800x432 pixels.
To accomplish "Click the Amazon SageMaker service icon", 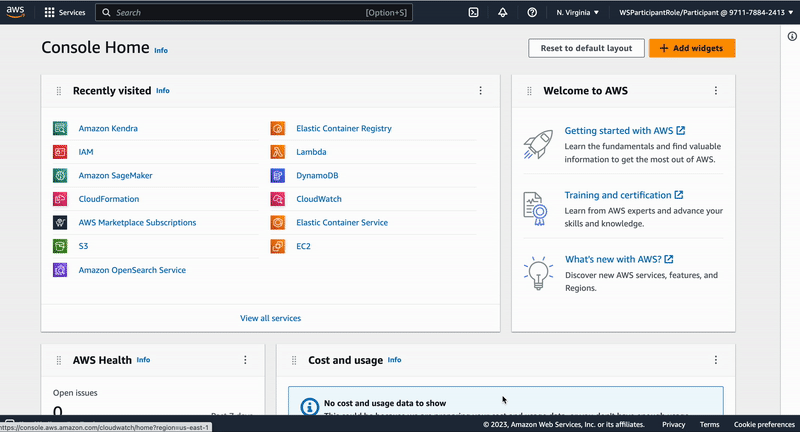I will [60, 175].
